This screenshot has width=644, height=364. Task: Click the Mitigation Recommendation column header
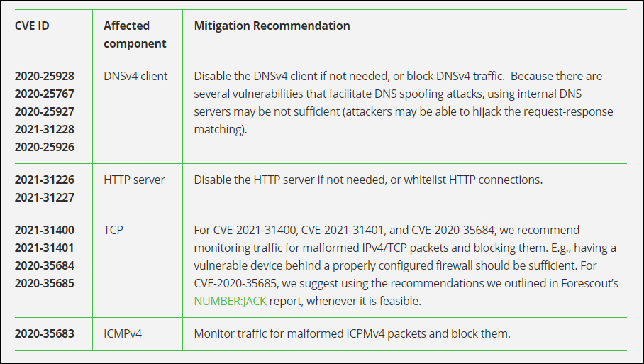coord(272,26)
